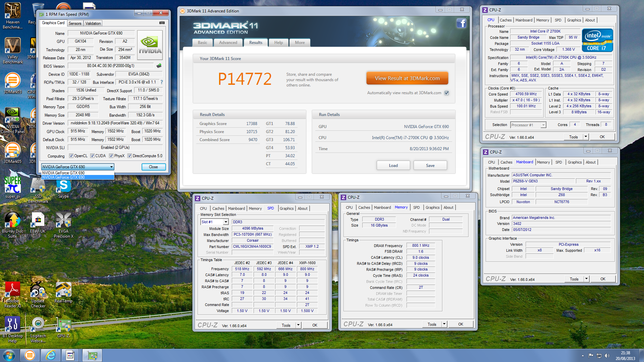Screen dimensions: 644x362
Task: Click volume icon in system tray
Action: coord(607,356)
